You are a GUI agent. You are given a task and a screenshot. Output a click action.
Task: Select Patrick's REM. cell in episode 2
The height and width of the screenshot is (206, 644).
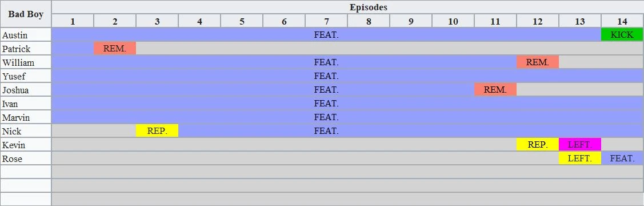(115, 49)
